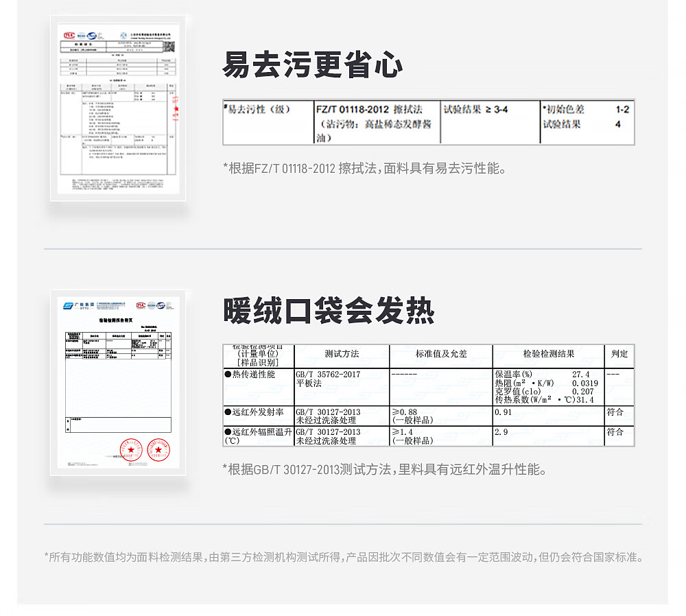Select the 标准值及允差 column header
Image resolution: width=686 pixels, height=616 pixels.
coord(441,354)
